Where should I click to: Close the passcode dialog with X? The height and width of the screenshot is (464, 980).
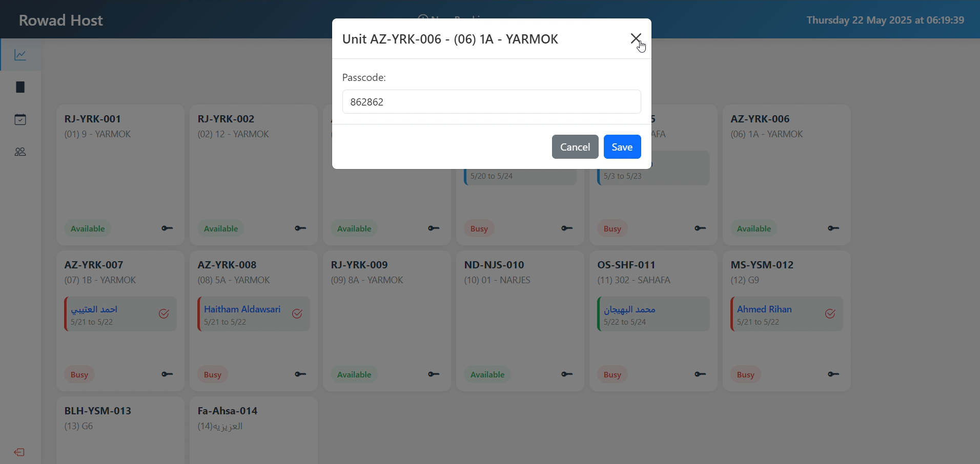[636, 38]
